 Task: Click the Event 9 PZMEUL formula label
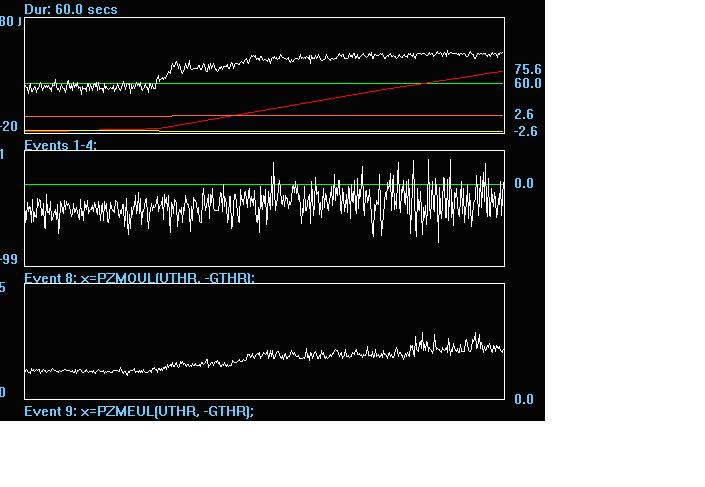[139, 411]
